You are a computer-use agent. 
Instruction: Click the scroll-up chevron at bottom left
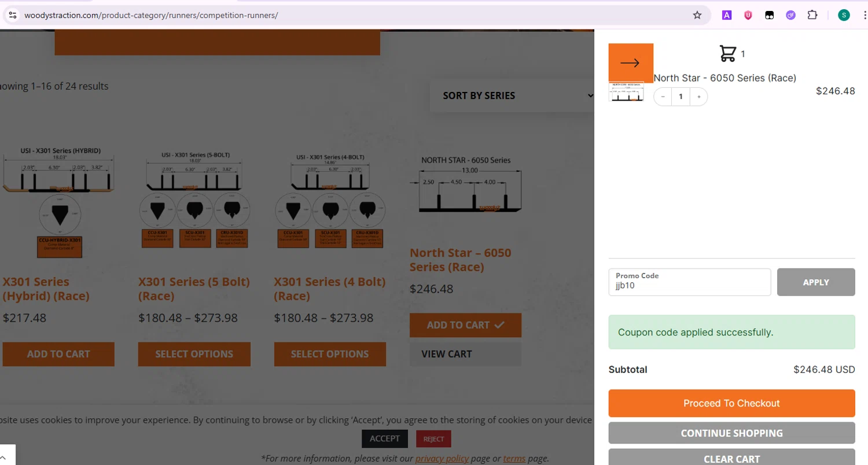5,457
